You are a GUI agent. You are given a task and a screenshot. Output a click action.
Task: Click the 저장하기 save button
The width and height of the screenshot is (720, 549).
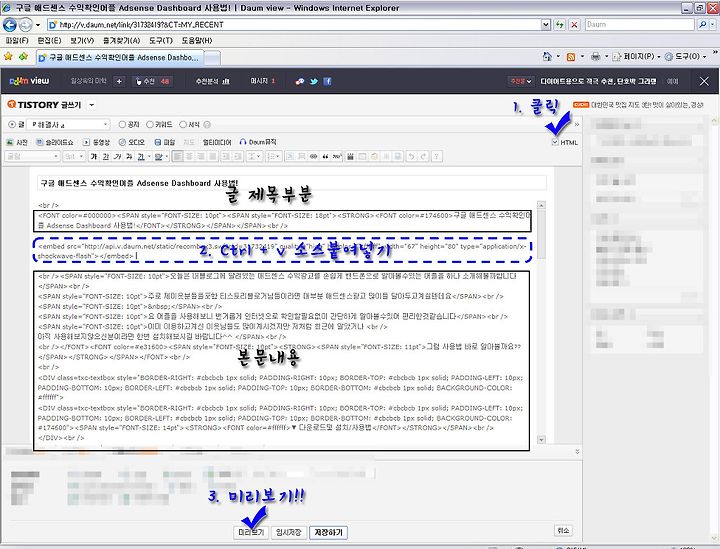(328, 532)
